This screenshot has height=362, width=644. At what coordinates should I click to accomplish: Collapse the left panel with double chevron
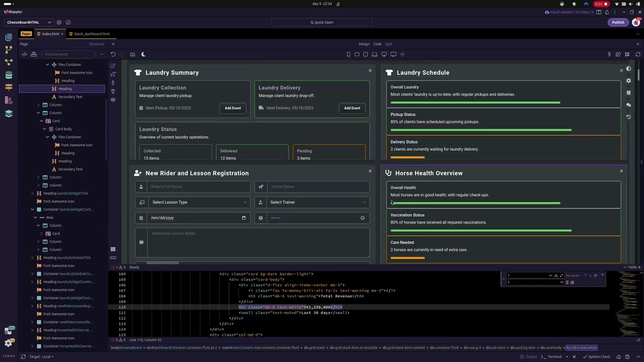click(113, 44)
